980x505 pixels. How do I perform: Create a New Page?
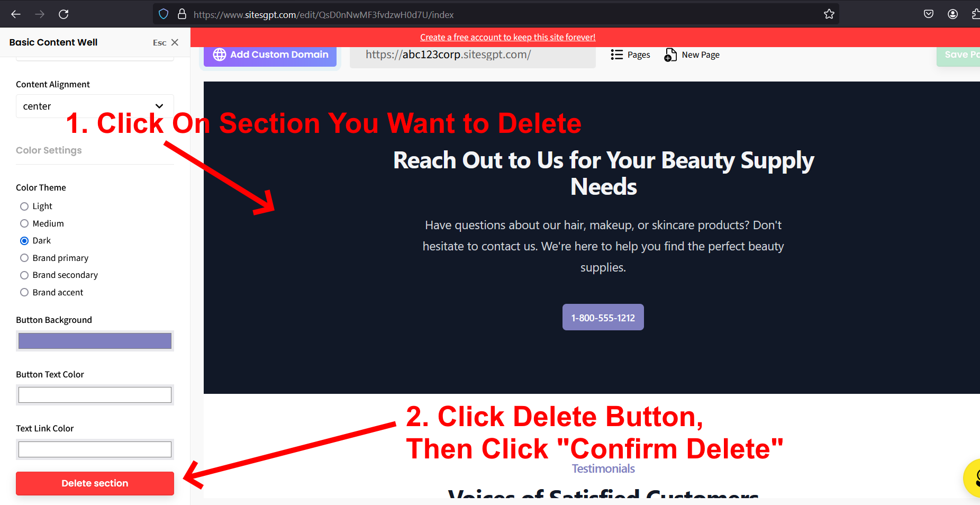692,55
